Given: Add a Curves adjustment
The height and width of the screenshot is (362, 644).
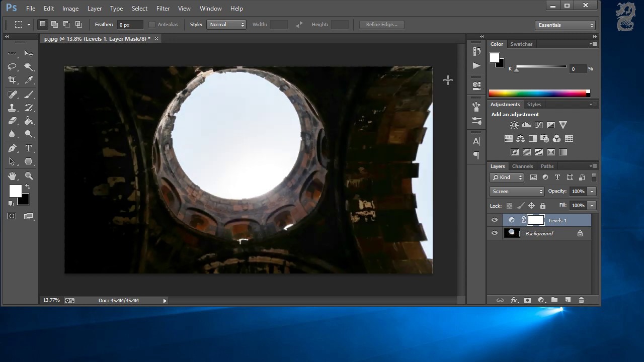Looking at the screenshot, I should pyautogui.click(x=538, y=125).
